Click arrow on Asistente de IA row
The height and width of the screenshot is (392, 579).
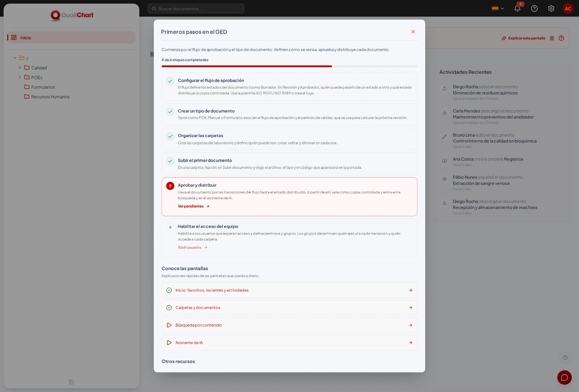(x=410, y=343)
